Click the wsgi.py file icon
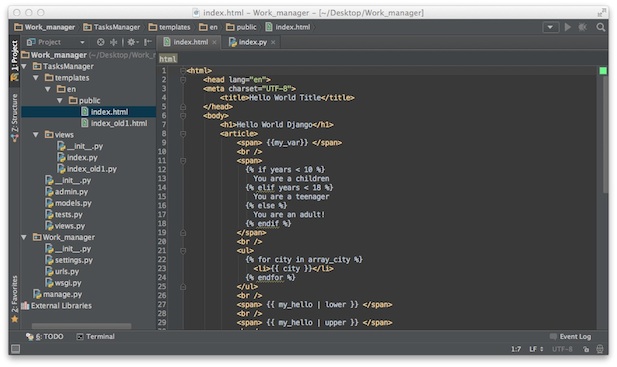The image size is (617, 367). (49, 283)
